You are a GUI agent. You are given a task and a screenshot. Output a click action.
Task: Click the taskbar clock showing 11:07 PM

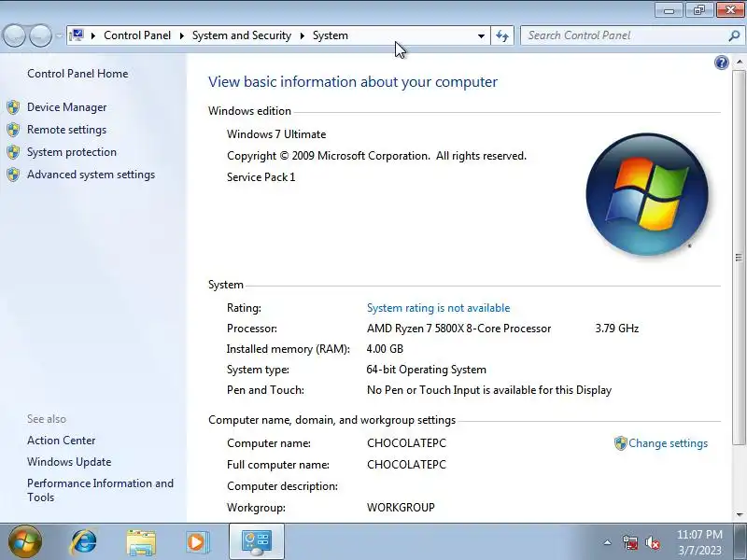click(x=699, y=542)
